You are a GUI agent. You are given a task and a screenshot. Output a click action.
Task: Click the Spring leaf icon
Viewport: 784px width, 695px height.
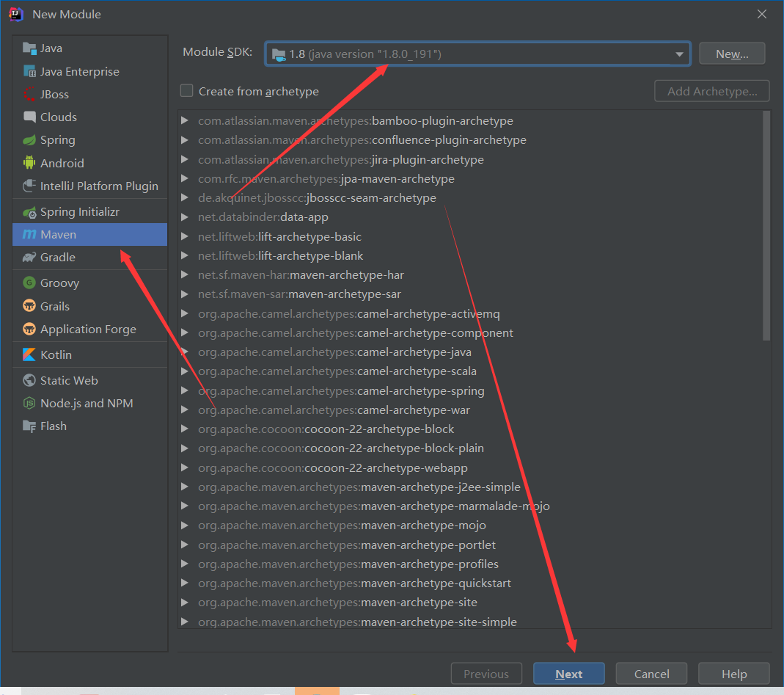click(x=29, y=140)
